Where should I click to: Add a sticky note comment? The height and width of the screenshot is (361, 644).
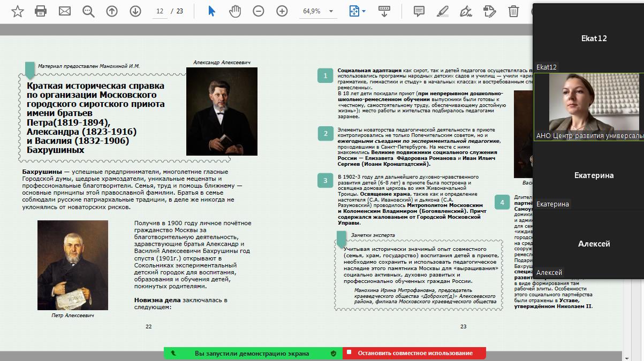(x=419, y=11)
